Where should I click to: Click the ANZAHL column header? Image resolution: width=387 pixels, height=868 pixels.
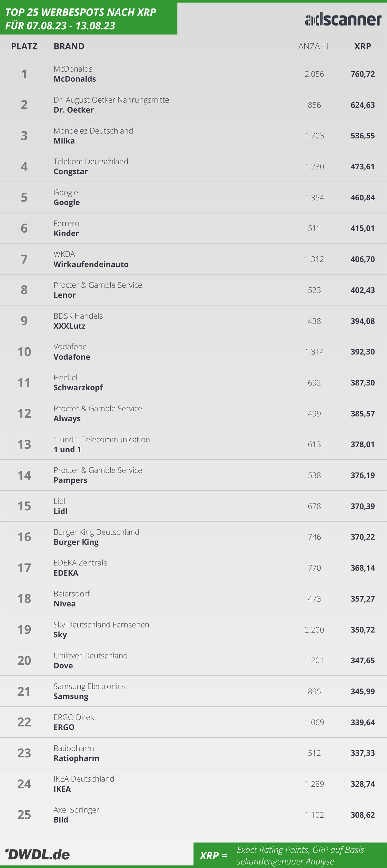coord(314,46)
